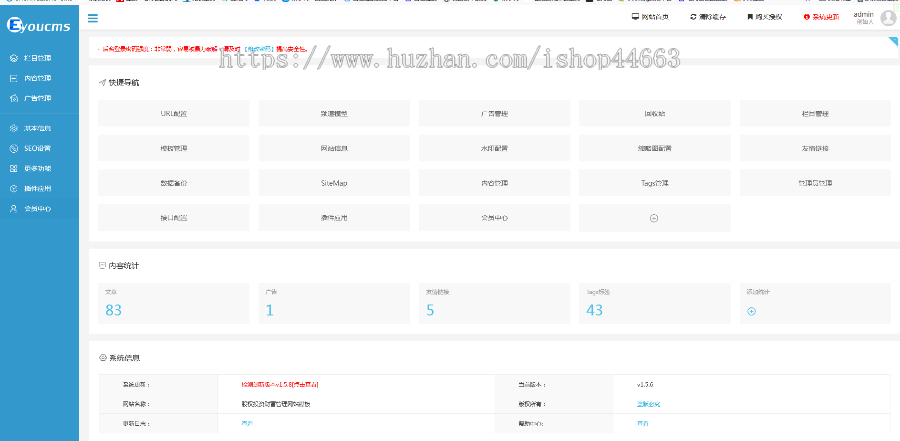
Task: Click 清除缓存 refresh icon in top bar
Action: pos(693,17)
